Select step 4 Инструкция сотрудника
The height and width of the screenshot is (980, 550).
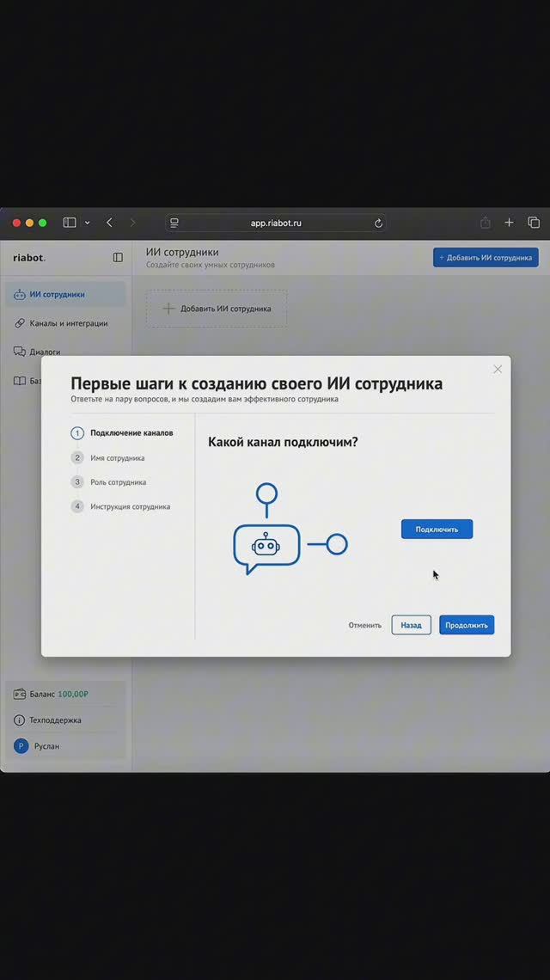point(120,507)
